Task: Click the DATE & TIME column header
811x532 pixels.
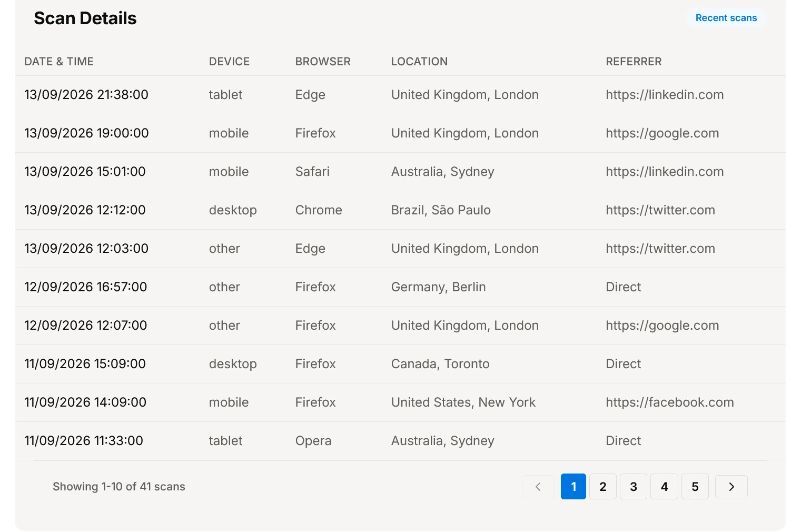Action: (59, 62)
